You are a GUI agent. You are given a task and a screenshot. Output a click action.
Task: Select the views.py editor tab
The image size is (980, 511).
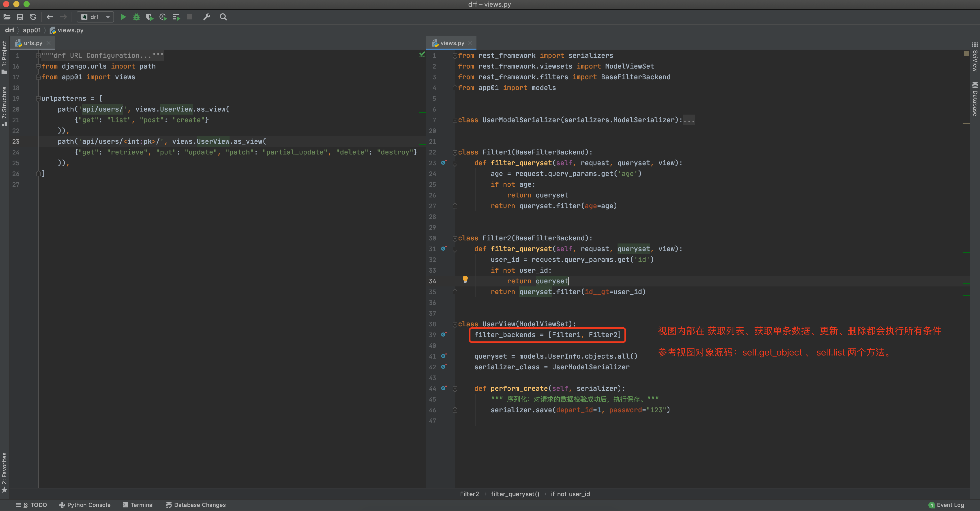451,43
